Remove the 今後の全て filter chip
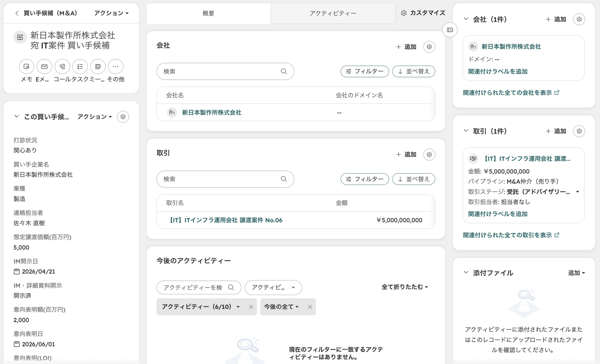This screenshot has width=600, height=364. (310, 307)
